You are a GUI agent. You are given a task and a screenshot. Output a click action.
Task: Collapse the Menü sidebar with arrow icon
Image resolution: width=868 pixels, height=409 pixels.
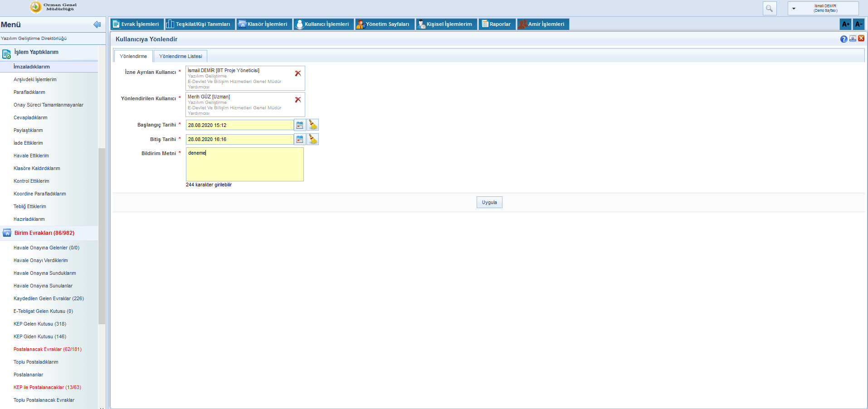(x=97, y=24)
